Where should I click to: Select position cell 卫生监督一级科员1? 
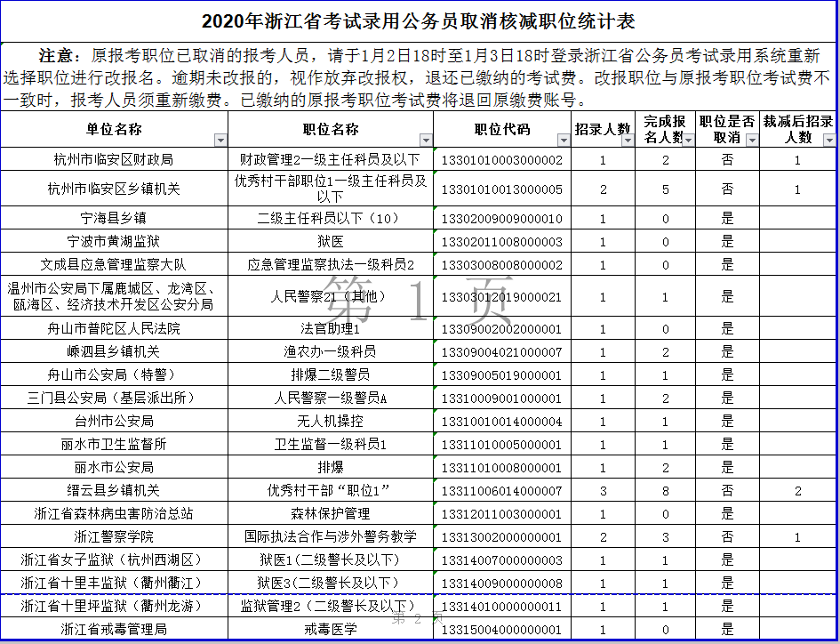click(331, 444)
